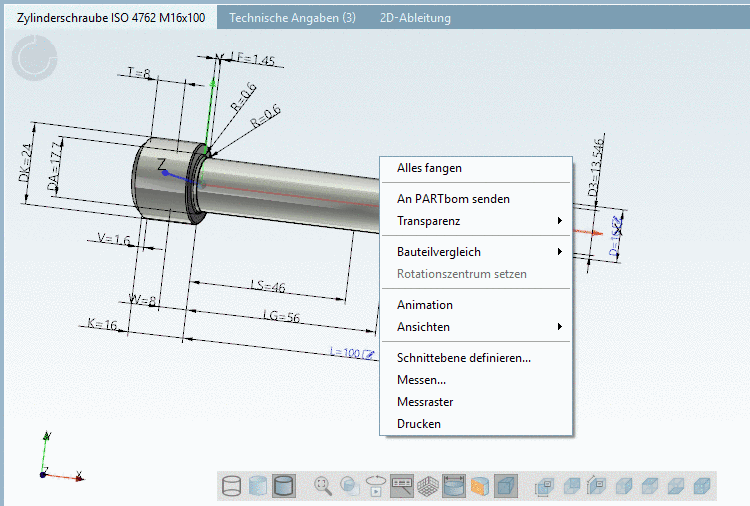Start Animation from context menu

[425, 305]
